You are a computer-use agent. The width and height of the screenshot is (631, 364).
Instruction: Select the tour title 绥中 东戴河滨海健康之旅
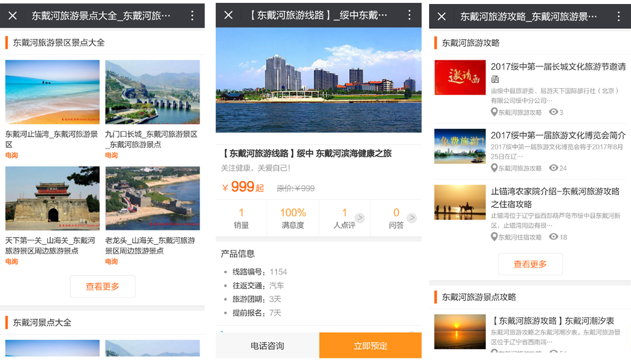tap(307, 153)
